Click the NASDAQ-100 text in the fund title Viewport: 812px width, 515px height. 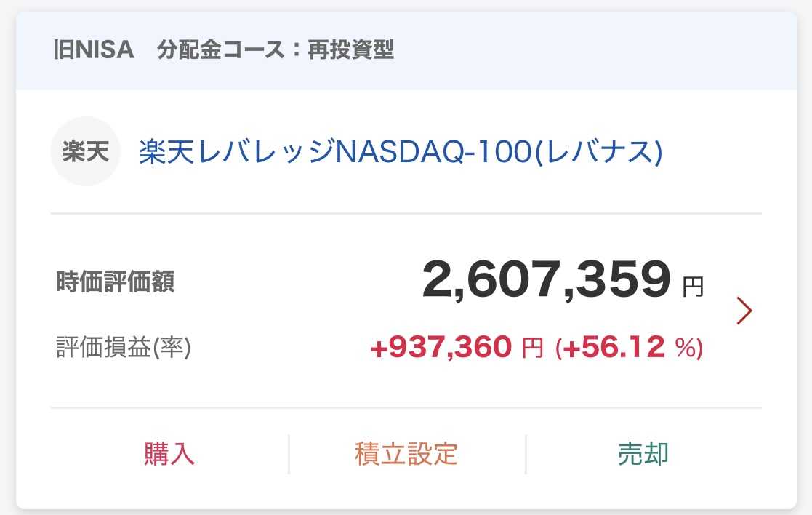click(432, 153)
